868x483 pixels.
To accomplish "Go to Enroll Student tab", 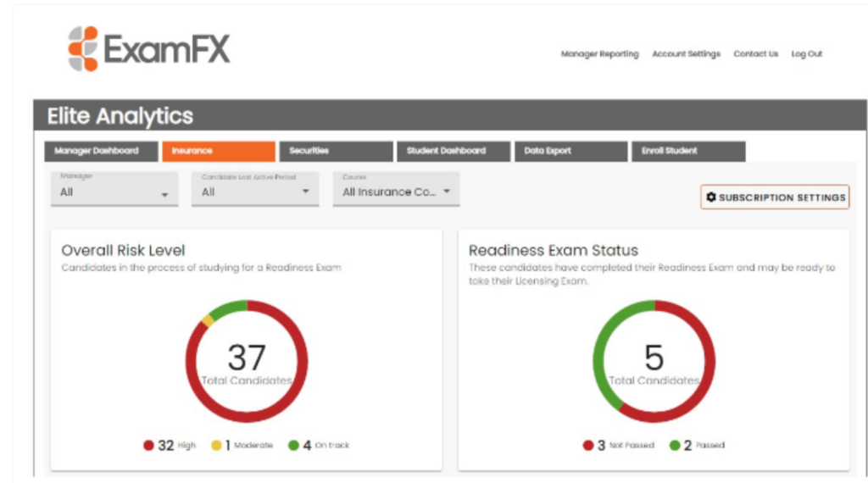I will 688,151.
